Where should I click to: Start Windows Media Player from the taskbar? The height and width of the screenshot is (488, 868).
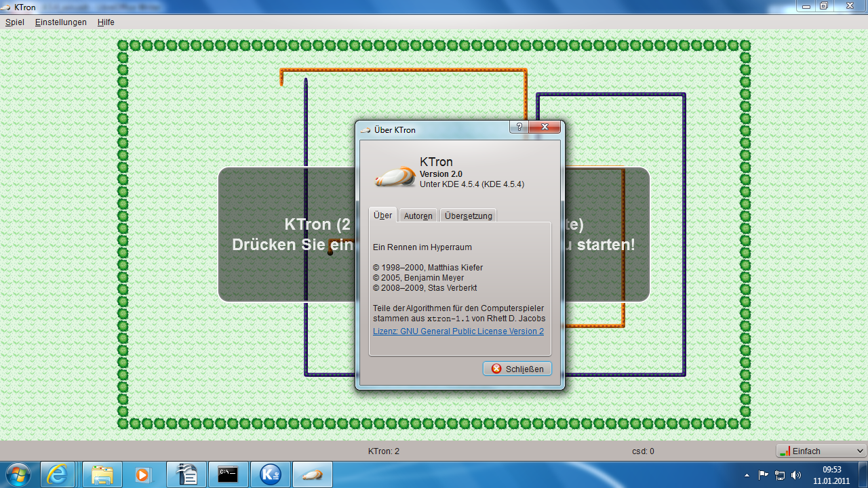tap(144, 474)
